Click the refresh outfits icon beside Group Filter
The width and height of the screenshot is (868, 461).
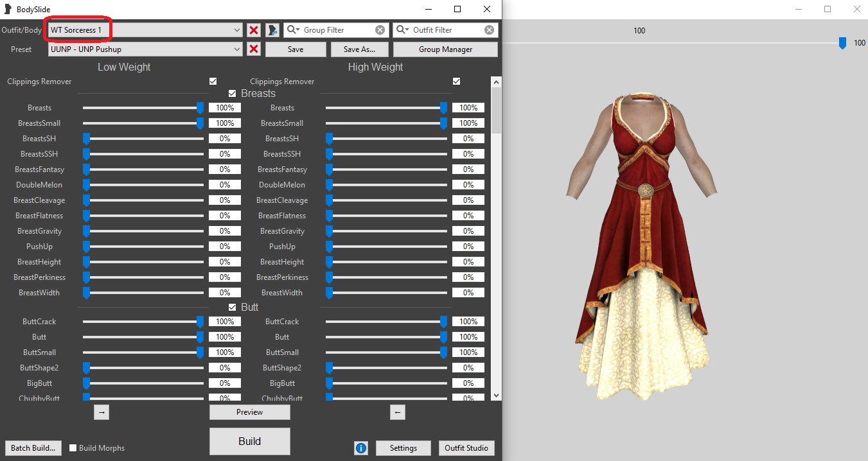coord(272,30)
